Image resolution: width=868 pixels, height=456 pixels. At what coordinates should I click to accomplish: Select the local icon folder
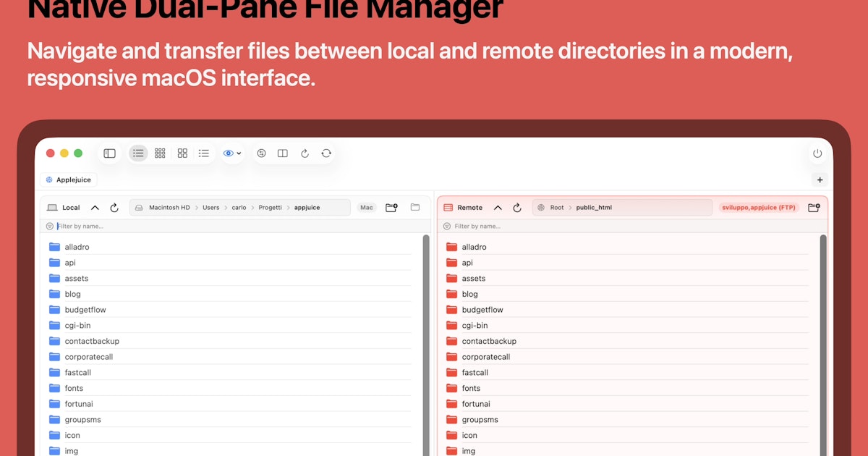pos(230,435)
